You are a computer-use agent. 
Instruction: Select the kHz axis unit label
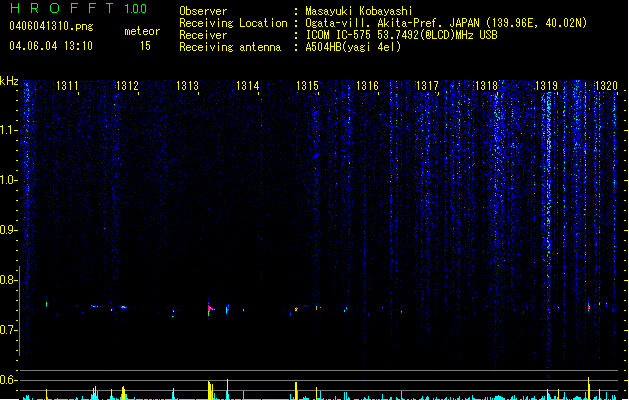[9, 81]
